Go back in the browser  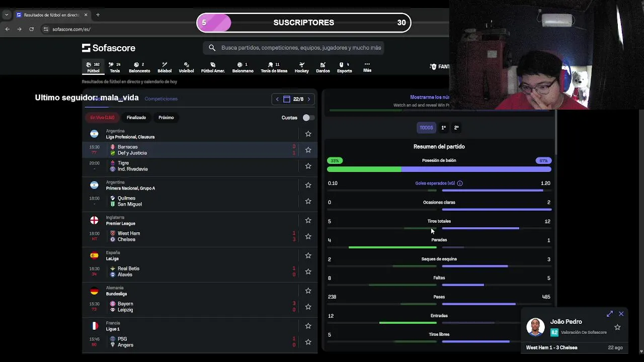(8, 29)
